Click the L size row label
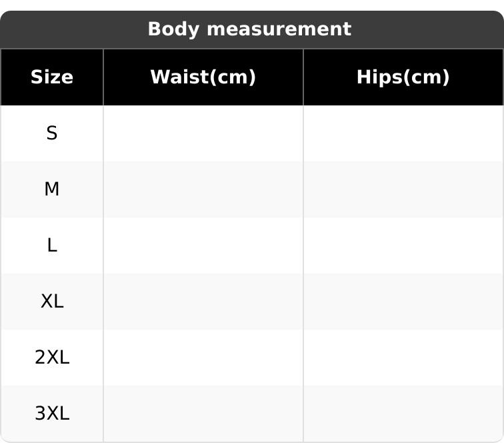The image size is (504, 443). pyautogui.click(x=52, y=246)
